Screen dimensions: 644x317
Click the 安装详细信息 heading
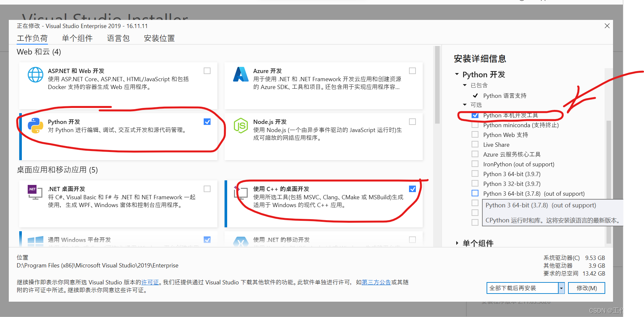[480, 59]
